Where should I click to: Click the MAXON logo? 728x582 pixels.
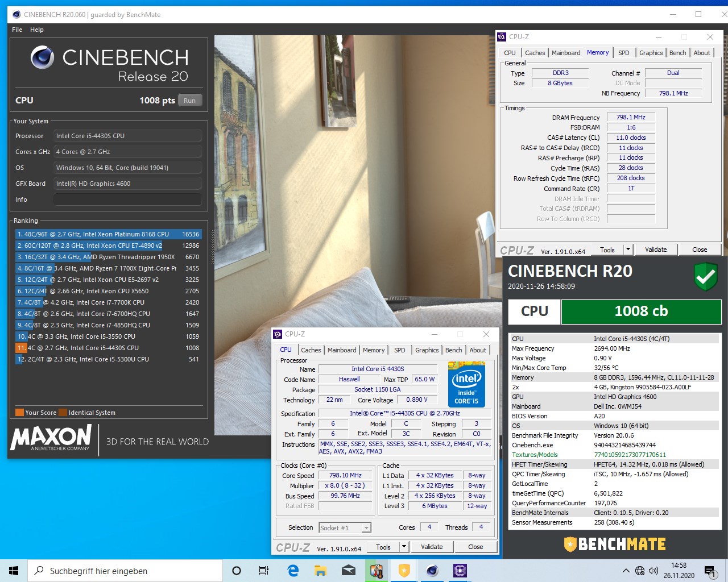51,438
